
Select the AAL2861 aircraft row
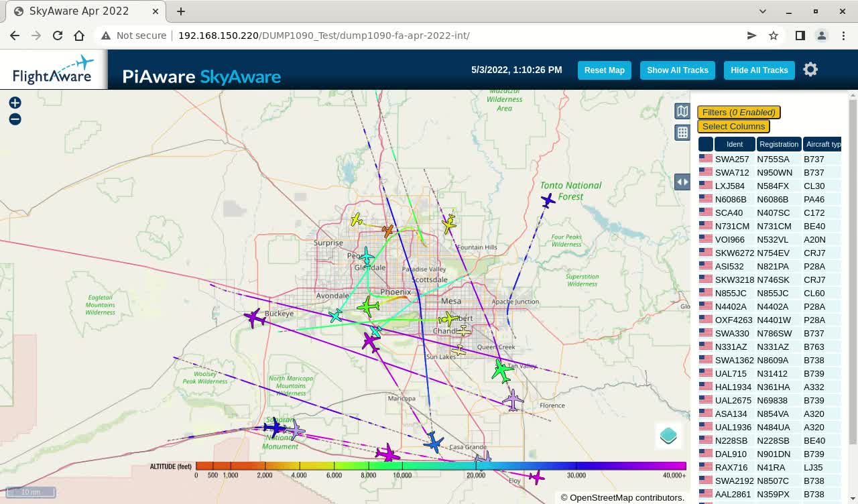point(770,494)
